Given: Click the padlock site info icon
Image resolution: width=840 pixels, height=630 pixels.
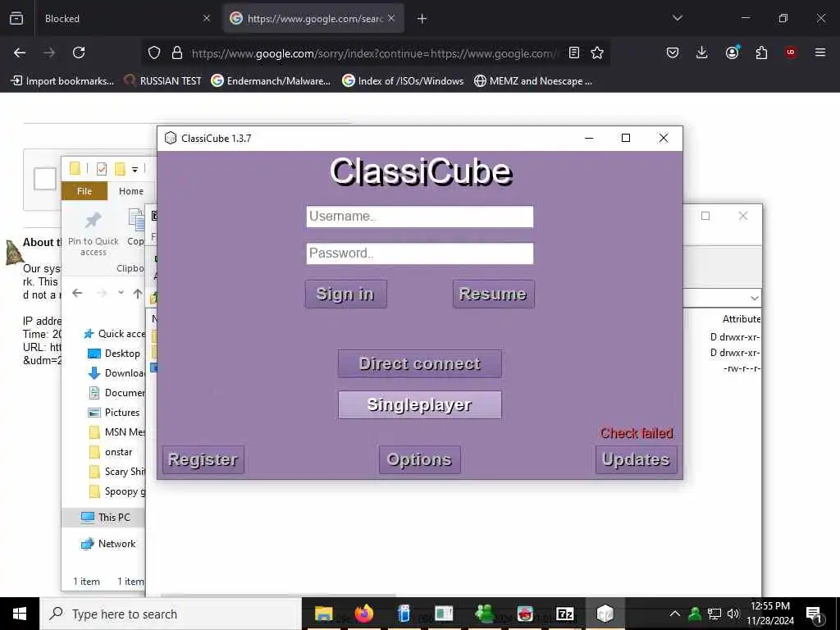Looking at the screenshot, I should (177, 52).
